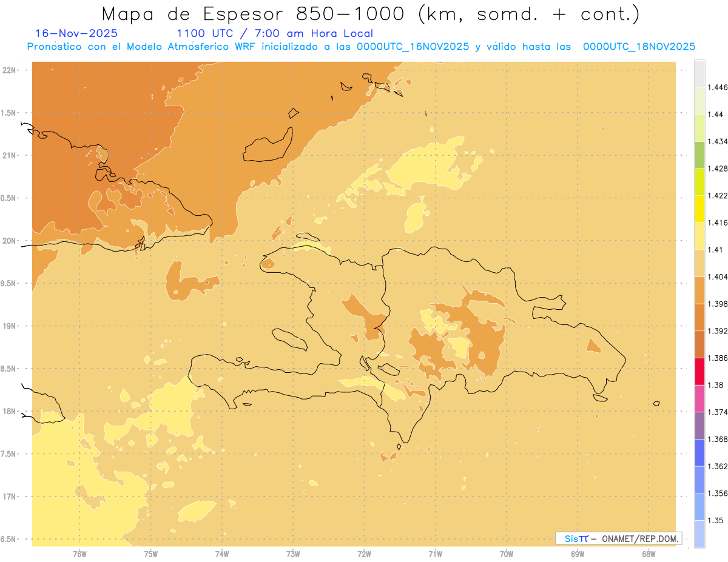The height and width of the screenshot is (562, 728).
Task: Click the latitude label '20N'
Action: click(x=10, y=241)
